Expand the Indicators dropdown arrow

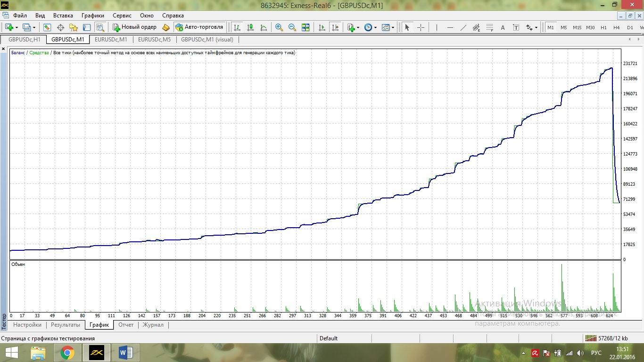tap(358, 27)
